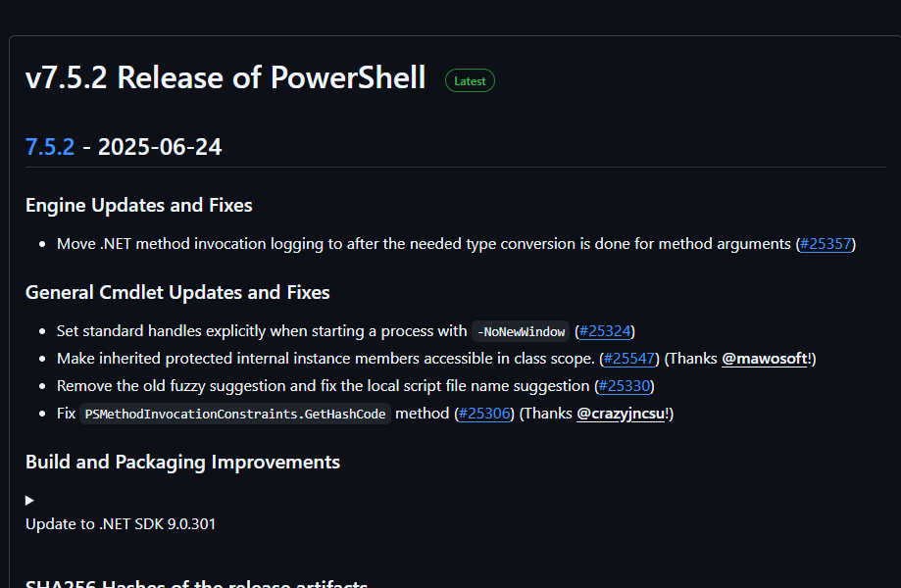901x588 pixels.
Task: Click the 2025-06-24 release date text
Action: (160, 147)
